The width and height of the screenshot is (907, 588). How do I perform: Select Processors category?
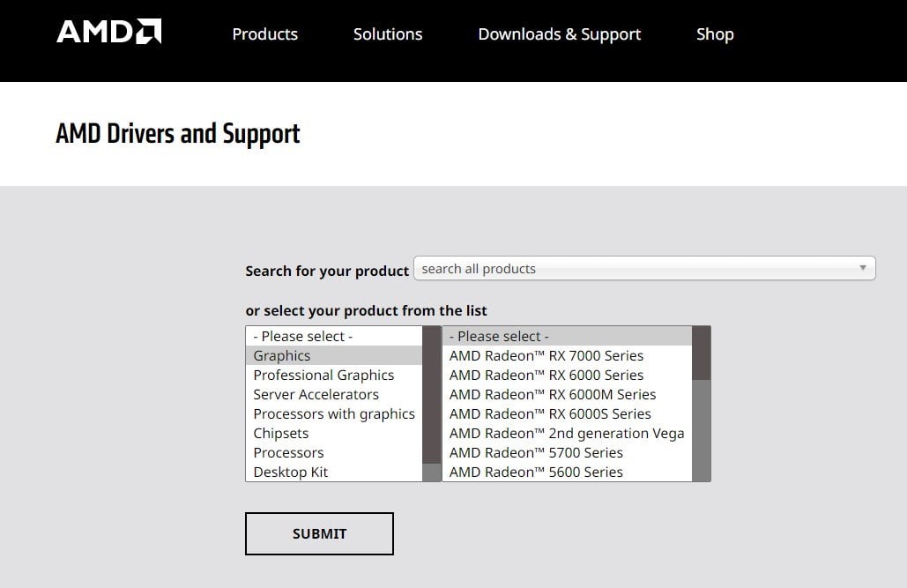tap(334, 452)
